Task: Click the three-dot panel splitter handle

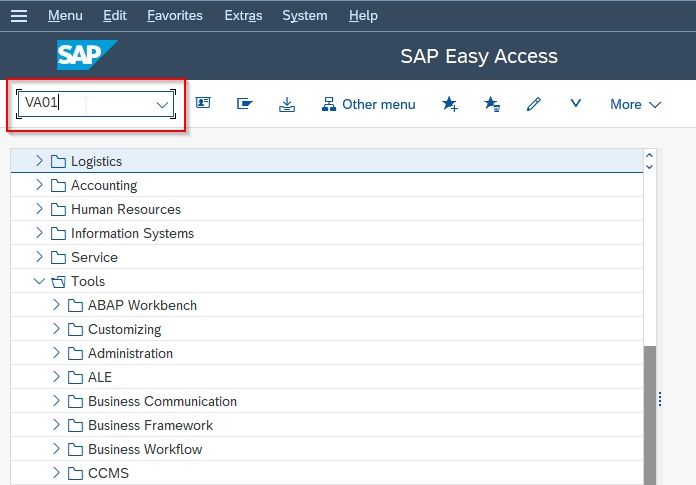Action: pos(660,399)
